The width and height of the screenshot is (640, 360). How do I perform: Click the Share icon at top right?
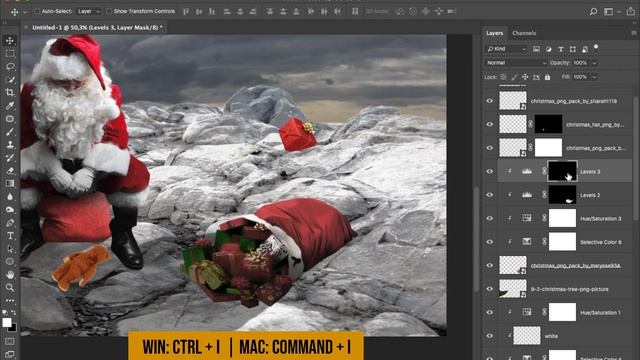631,11
